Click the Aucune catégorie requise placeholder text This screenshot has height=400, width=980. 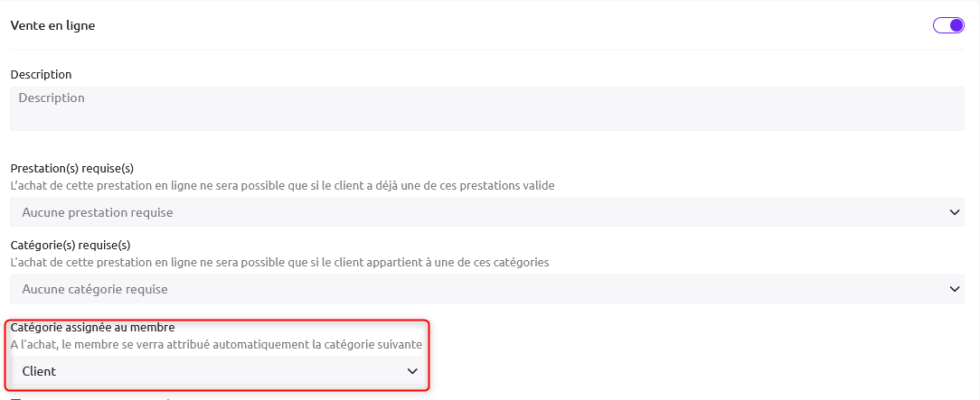(x=95, y=289)
